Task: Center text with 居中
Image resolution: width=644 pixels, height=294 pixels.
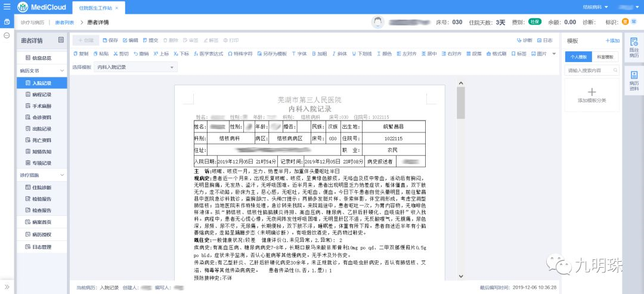Action: tap(429, 54)
